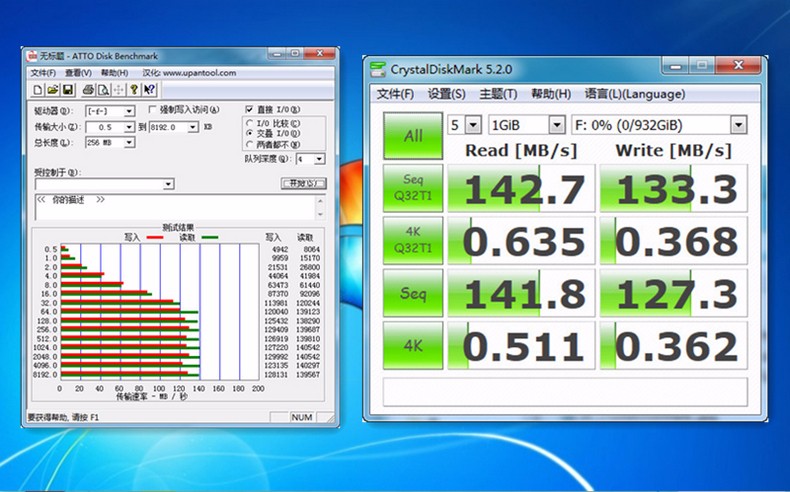The image size is (790, 492).
Task: Open ATTO 文件(F) menu
Action: coord(43,73)
